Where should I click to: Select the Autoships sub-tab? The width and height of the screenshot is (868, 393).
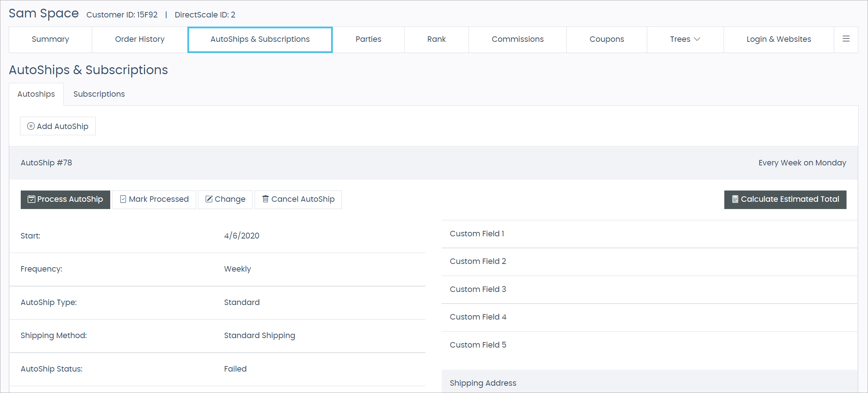pyautogui.click(x=36, y=94)
